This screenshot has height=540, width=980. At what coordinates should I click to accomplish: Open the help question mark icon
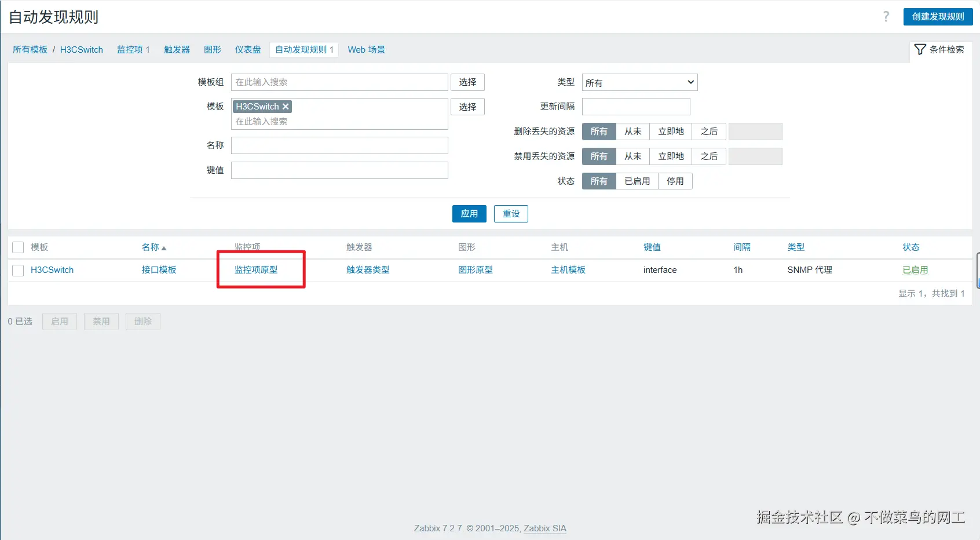[x=886, y=16]
